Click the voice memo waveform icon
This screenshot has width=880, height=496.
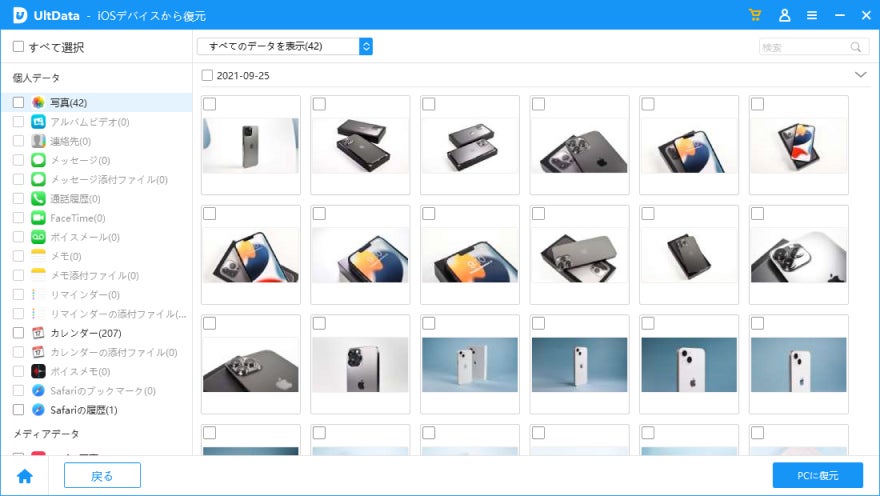click(38, 371)
